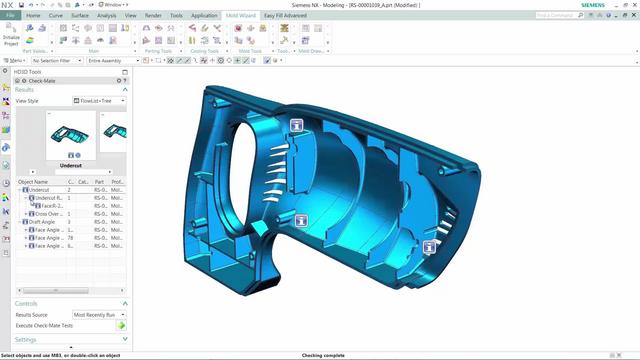Click the Redo arrow in quick access toolbar
The image size is (640, 360).
[42, 5]
